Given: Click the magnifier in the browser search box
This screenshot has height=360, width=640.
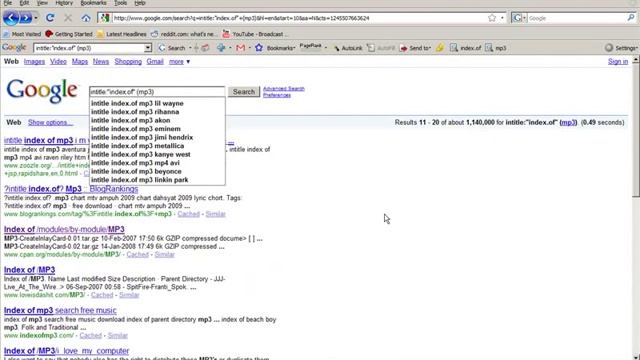Looking at the screenshot, I should point(631,18).
